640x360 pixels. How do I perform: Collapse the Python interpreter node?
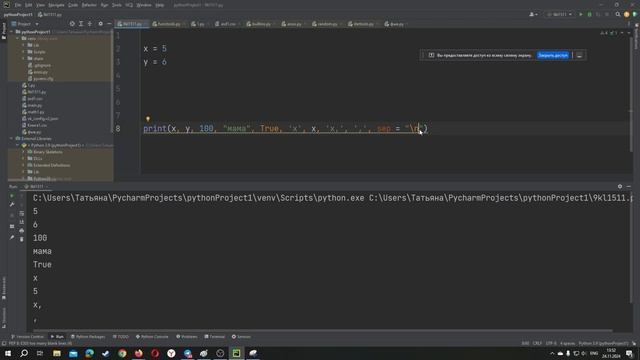(x=18, y=145)
